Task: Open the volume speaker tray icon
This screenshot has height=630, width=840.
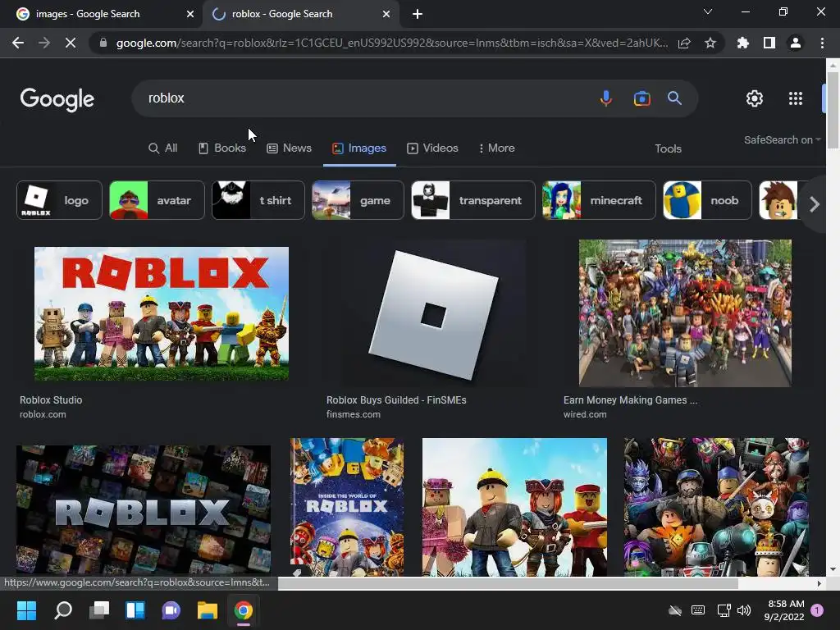Action: pyautogui.click(x=743, y=610)
